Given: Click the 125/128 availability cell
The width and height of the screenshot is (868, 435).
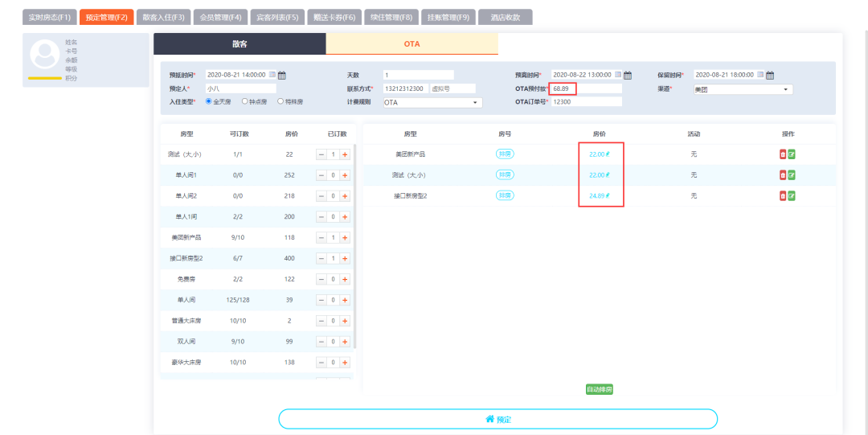Looking at the screenshot, I should pos(237,301).
